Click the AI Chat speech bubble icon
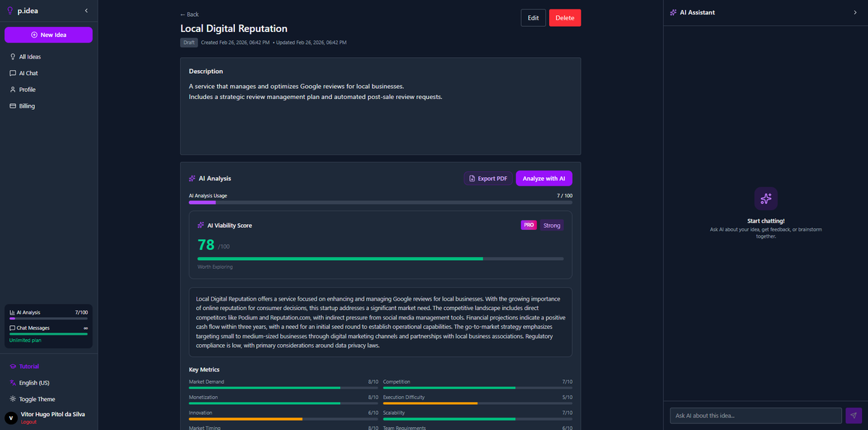The image size is (868, 430). pos(12,73)
